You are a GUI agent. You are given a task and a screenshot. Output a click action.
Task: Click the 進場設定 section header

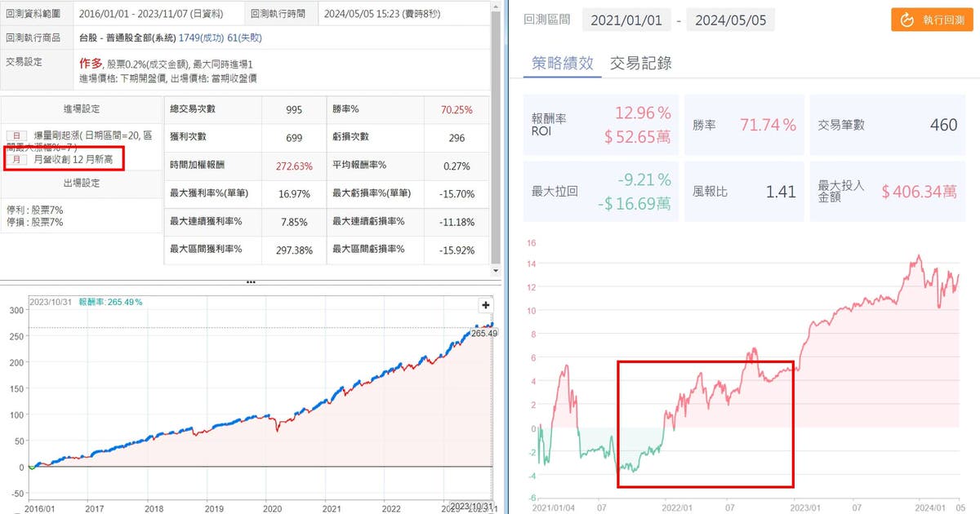82,109
